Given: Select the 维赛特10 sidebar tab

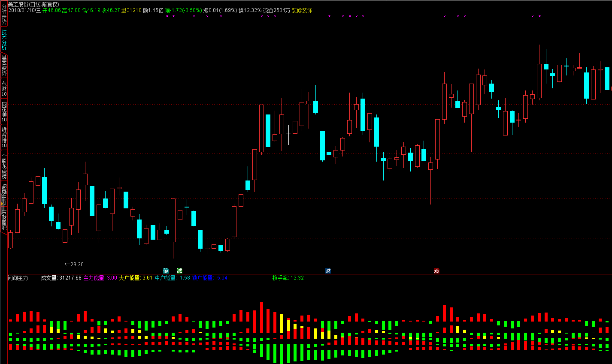Looking at the screenshot, I should [x=4, y=137].
